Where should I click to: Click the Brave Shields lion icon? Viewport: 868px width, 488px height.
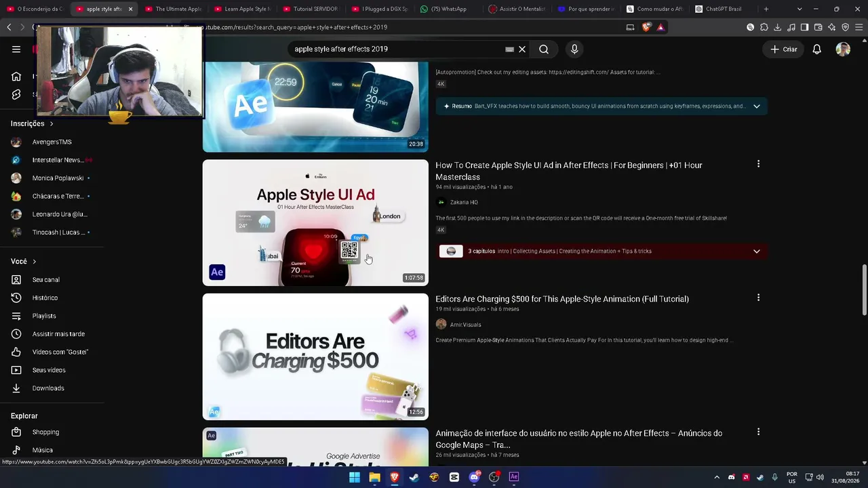[646, 27]
